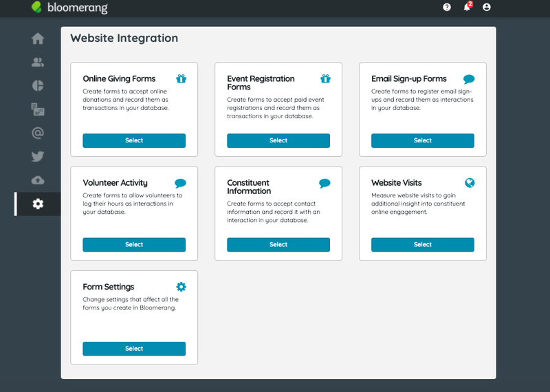550x392 pixels.
Task: Open the Twitter bird icon in sidebar
Action: 38,157
